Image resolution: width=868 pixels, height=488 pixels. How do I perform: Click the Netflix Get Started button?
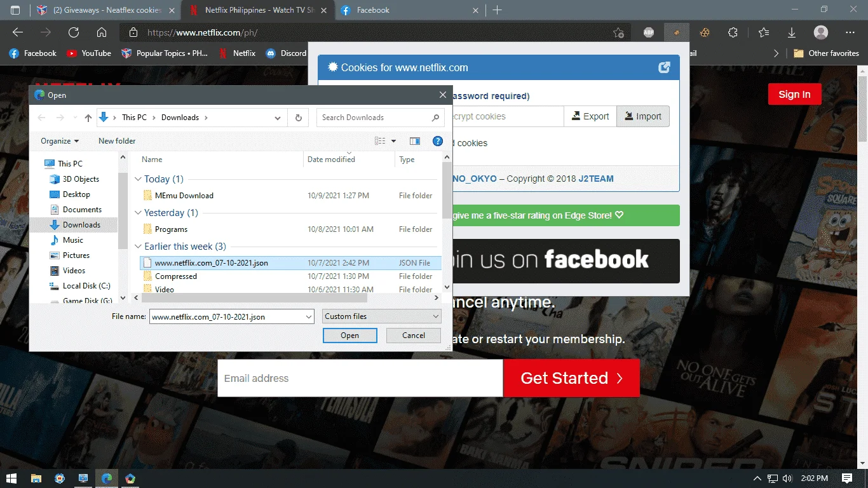click(x=571, y=378)
